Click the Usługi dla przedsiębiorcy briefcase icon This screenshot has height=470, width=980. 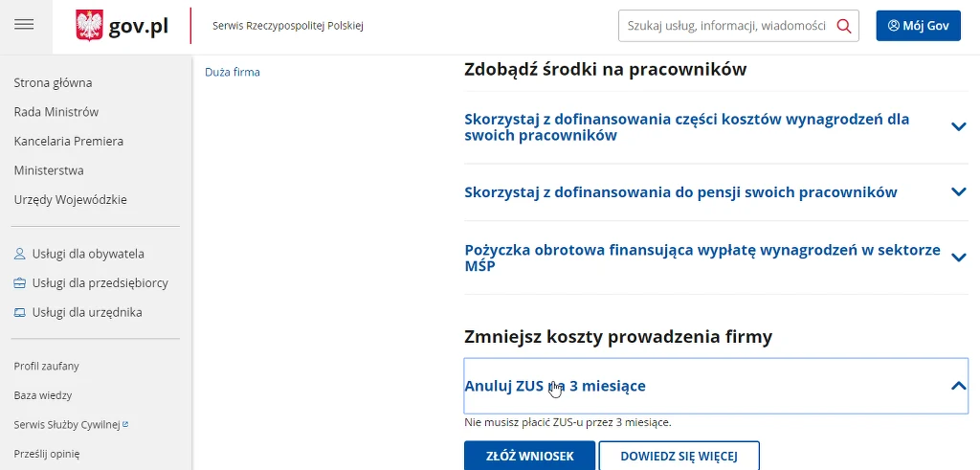(x=20, y=283)
